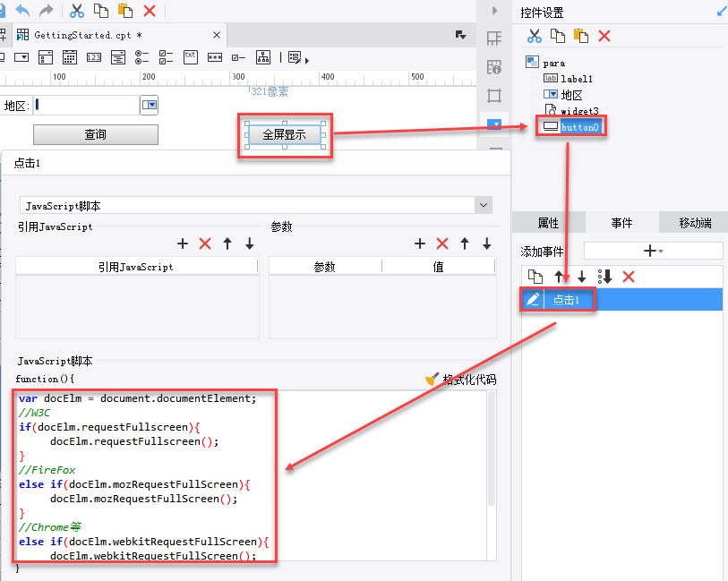
Task: Insert a dropdown tree list widget
Action: (118, 57)
